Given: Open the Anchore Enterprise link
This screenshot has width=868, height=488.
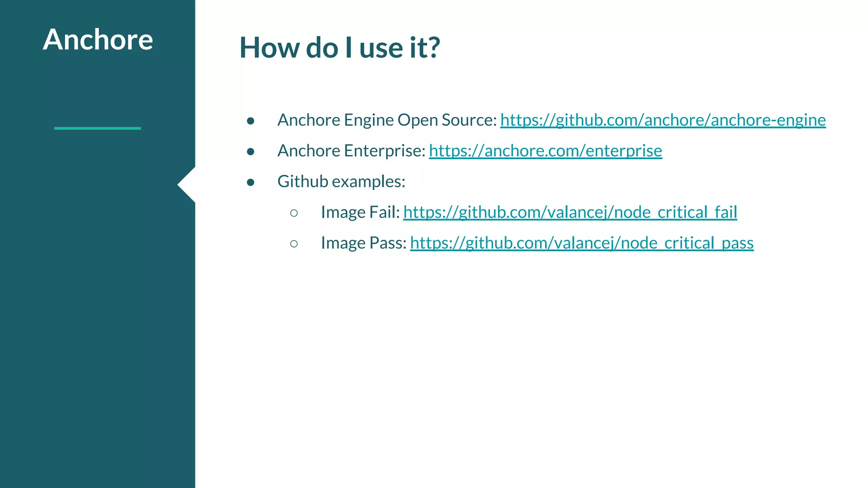Looking at the screenshot, I should tap(545, 151).
